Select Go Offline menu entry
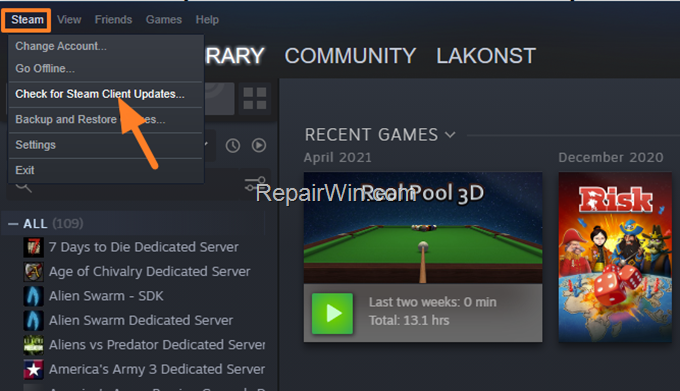This screenshot has width=680, height=391. (105, 68)
